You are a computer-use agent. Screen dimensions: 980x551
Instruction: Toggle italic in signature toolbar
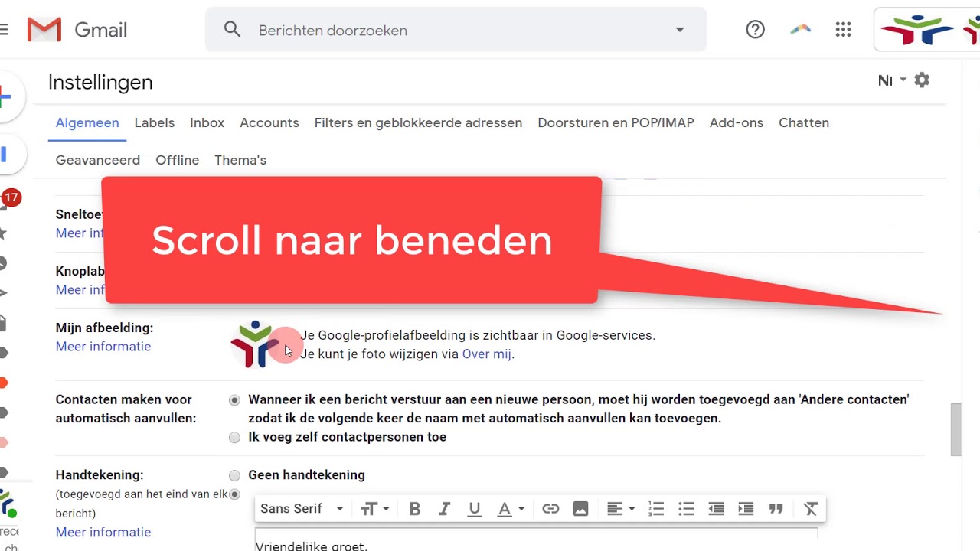pos(444,509)
